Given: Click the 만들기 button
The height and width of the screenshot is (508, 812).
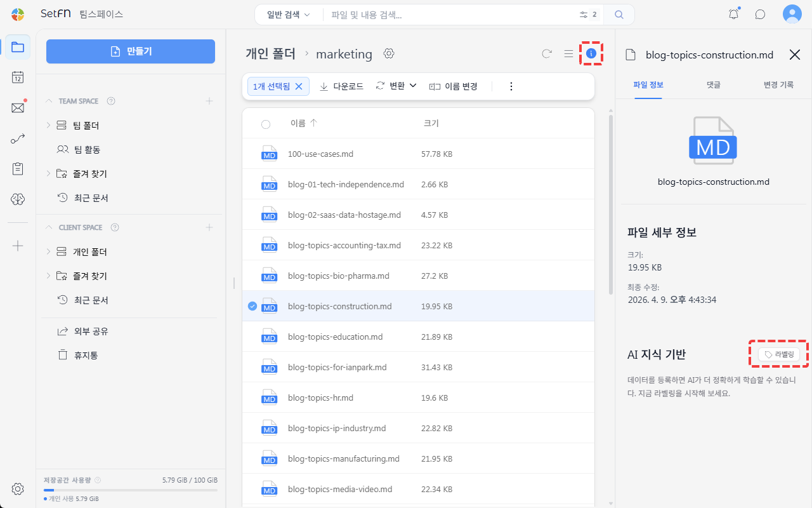Looking at the screenshot, I should click(131, 51).
